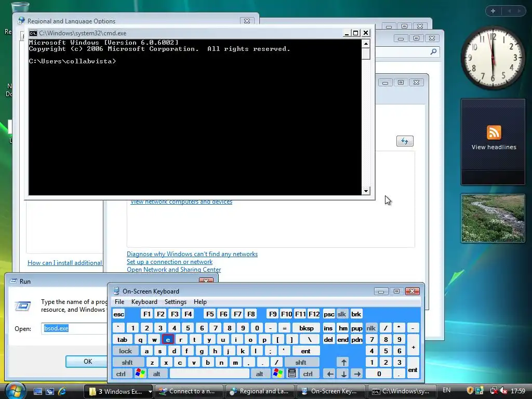Click the analog clock gadget
The width and height of the screenshot is (532, 399).
493,58
